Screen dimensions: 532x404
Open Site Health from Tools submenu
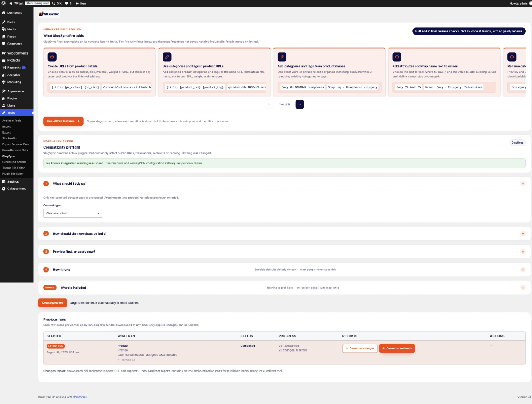tap(10, 138)
